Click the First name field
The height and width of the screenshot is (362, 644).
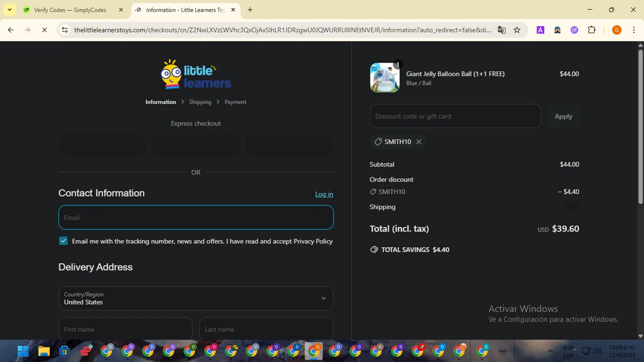coord(125,329)
